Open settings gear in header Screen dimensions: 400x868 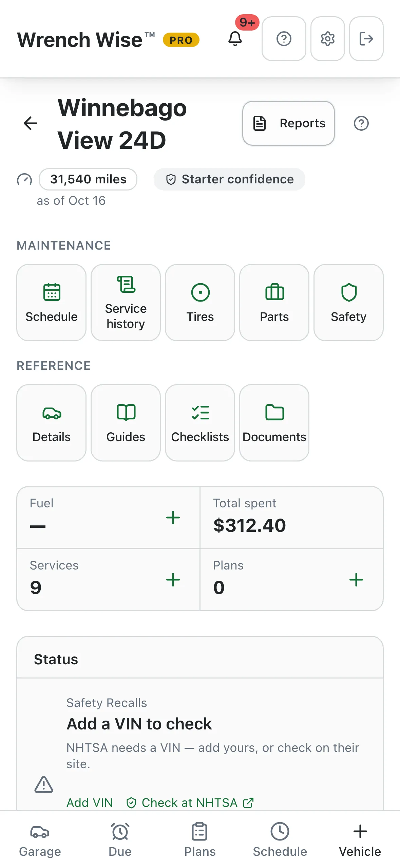(x=328, y=39)
